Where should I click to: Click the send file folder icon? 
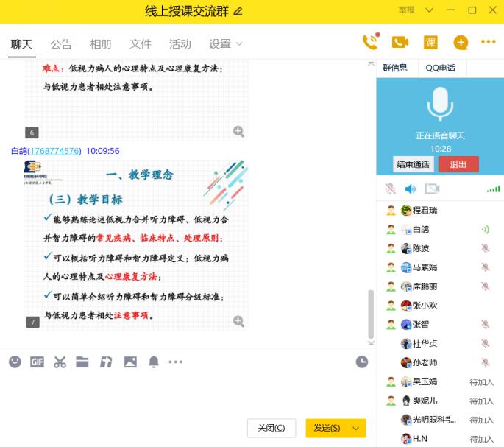coord(82,362)
